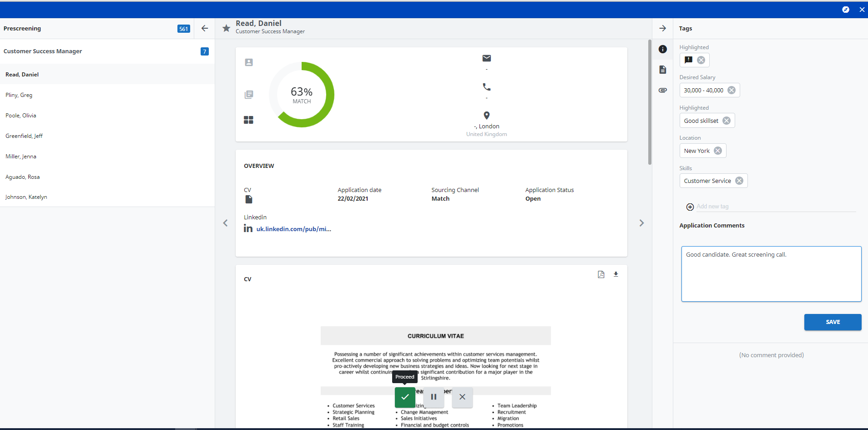Image resolution: width=868 pixels, height=430 pixels.
Task: Save the application comment
Action: pos(833,322)
